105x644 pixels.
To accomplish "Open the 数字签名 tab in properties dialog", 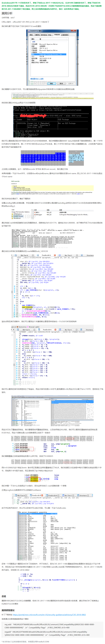I will [44, 35].
